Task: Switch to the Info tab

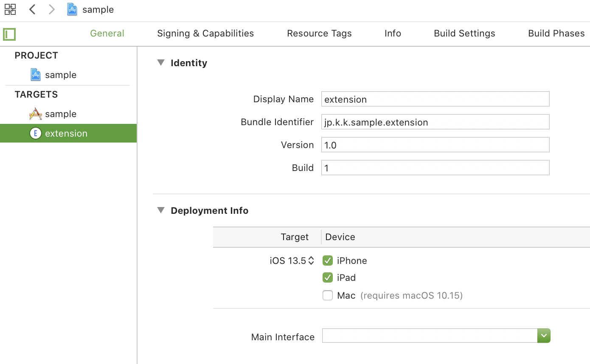Action: click(x=393, y=34)
